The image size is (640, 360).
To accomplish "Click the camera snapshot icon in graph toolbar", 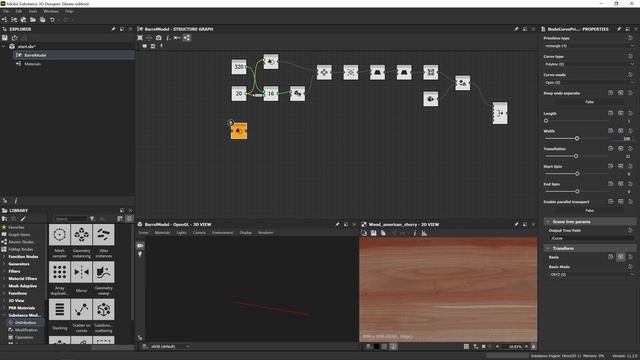I will click(x=159, y=38).
